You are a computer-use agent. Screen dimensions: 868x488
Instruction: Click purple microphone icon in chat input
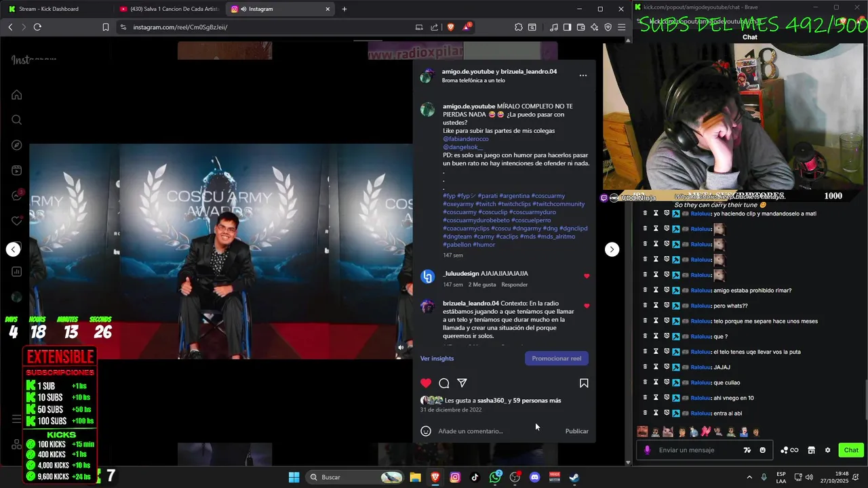coord(647,450)
